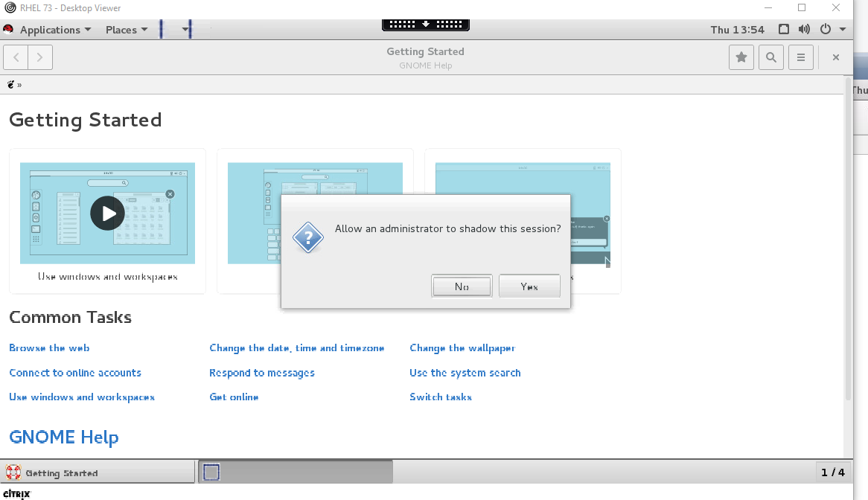Go back in GNOME Help

pyautogui.click(x=16, y=57)
